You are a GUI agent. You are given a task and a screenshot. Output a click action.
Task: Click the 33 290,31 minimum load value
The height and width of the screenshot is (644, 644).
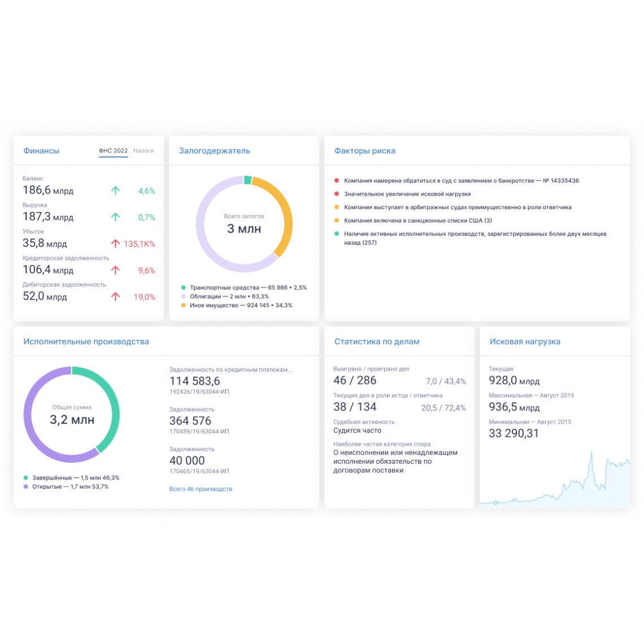point(514,433)
